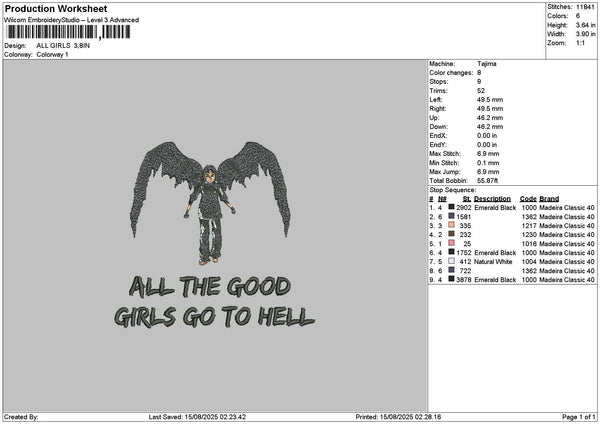Click thread code '1016' in row 5
Viewport: 600px width, 424px height.
click(529, 244)
